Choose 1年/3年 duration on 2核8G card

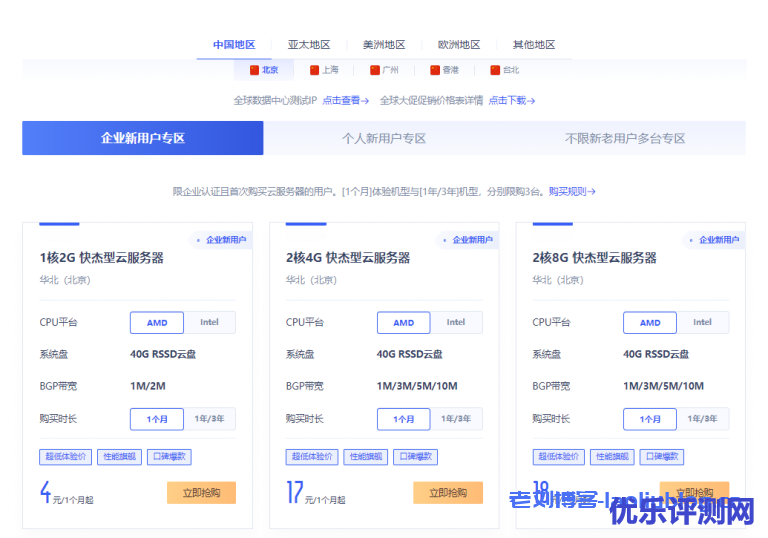702,419
